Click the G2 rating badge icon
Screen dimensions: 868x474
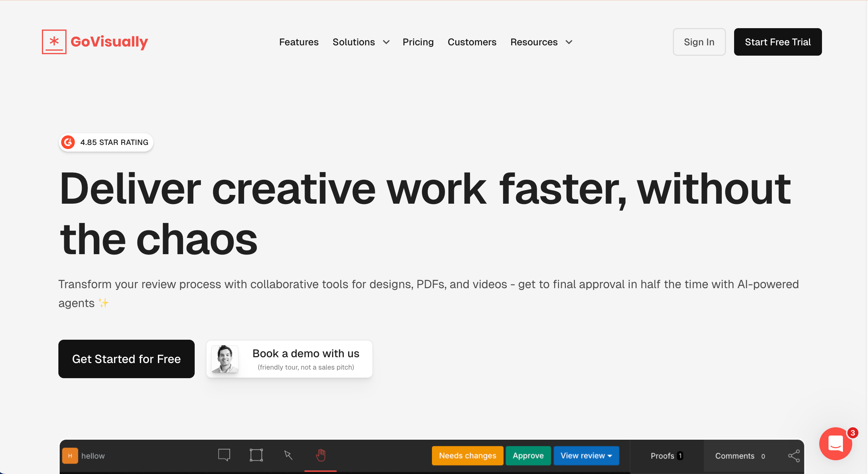(x=68, y=142)
